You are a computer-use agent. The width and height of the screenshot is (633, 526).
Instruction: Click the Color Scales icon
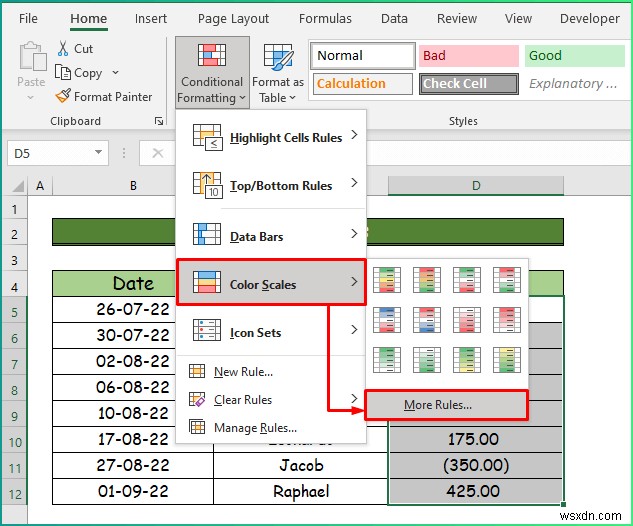[207, 282]
